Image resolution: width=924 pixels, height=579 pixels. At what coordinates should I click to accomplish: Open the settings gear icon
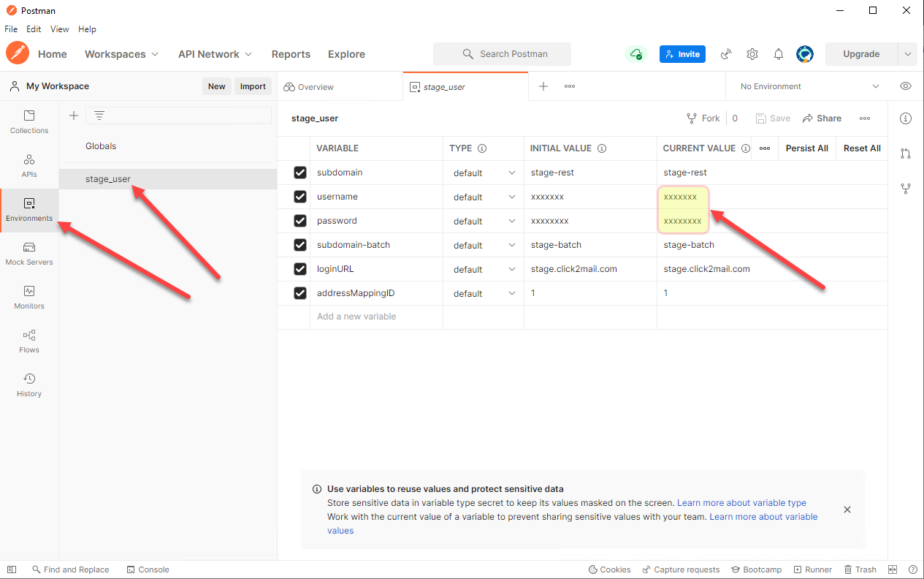(x=752, y=54)
